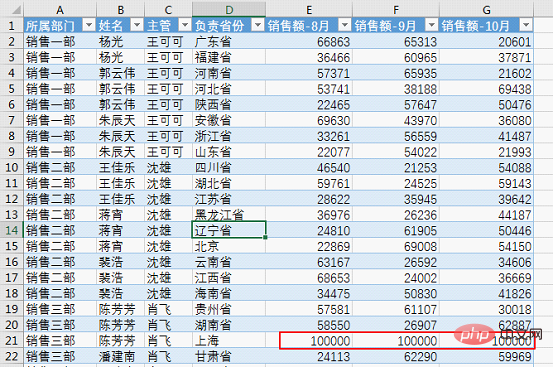This screenshot has width=553, height=367.
Task: Click the 云南省 cell
Action: point(229,262)
